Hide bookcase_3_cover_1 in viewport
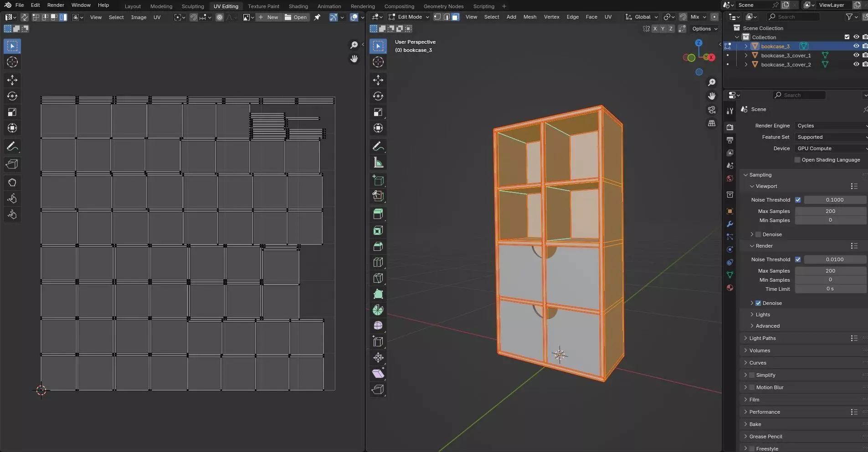The height and width of the screenshot is (452, 868). 856,55
